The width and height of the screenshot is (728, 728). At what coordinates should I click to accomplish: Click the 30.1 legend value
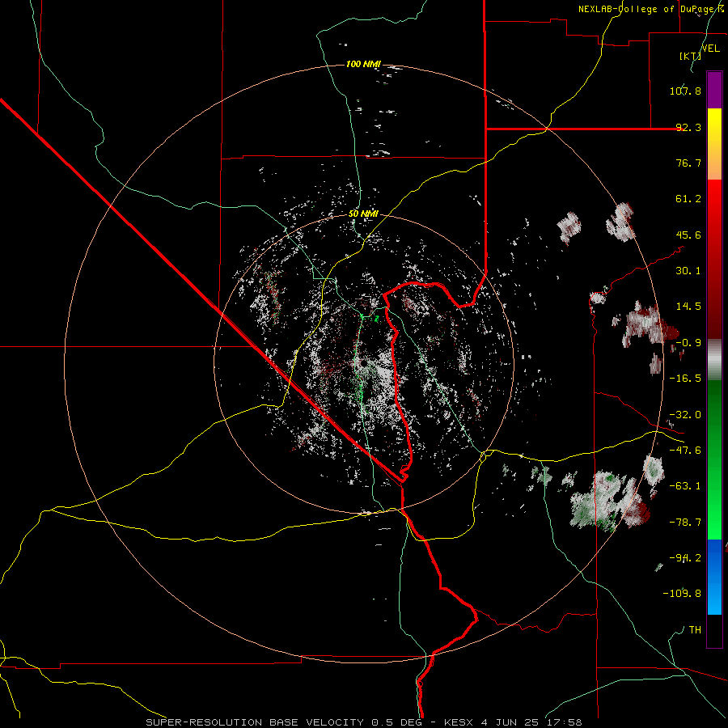tap(688, 271)
